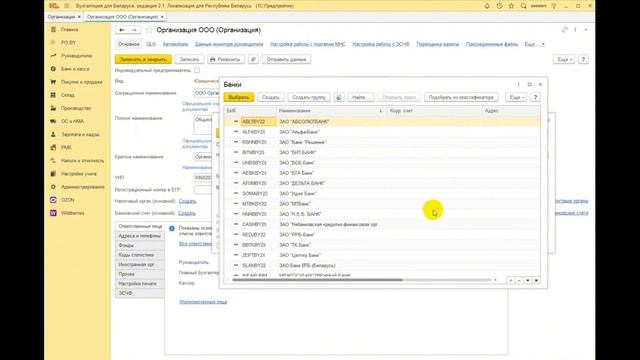Select bank with BIC RSHNBY2X

382,142
